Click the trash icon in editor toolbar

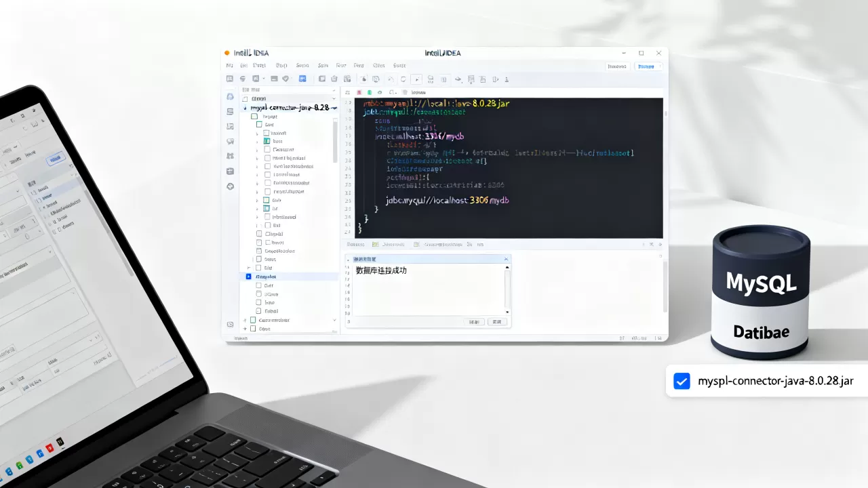(405, 92)
